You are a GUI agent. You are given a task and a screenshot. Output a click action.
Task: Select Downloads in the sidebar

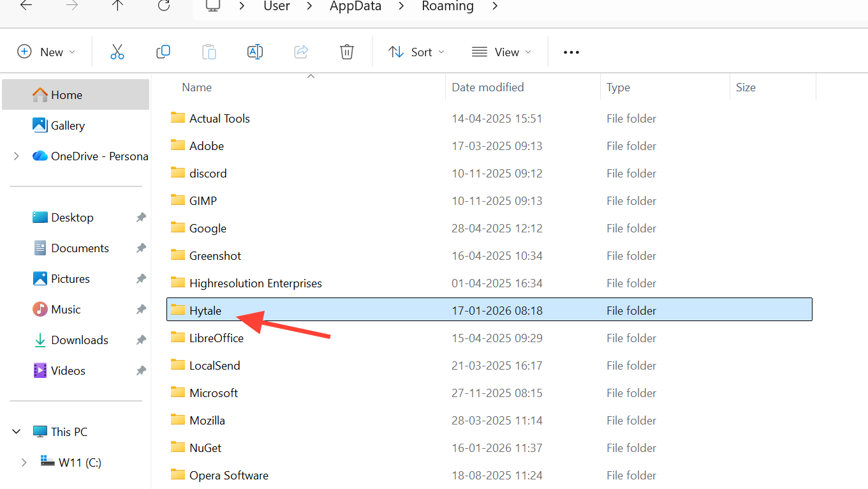(x=80, y=340)
